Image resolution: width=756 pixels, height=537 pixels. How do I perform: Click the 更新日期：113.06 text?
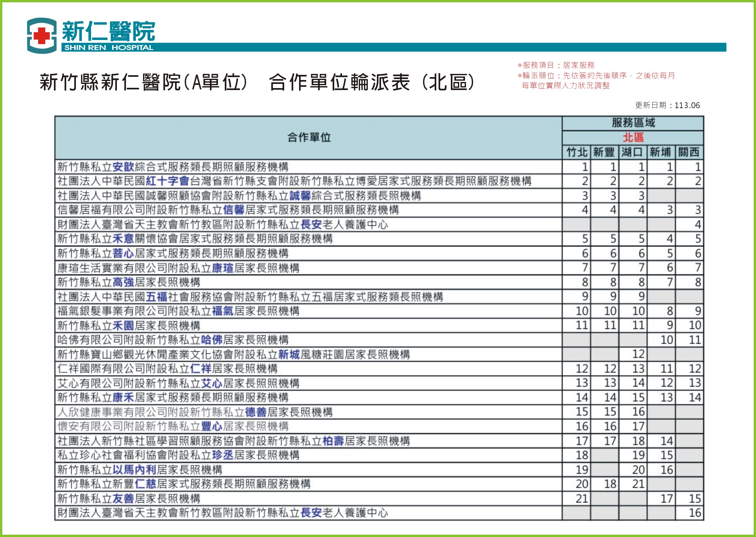click(667, 105)
